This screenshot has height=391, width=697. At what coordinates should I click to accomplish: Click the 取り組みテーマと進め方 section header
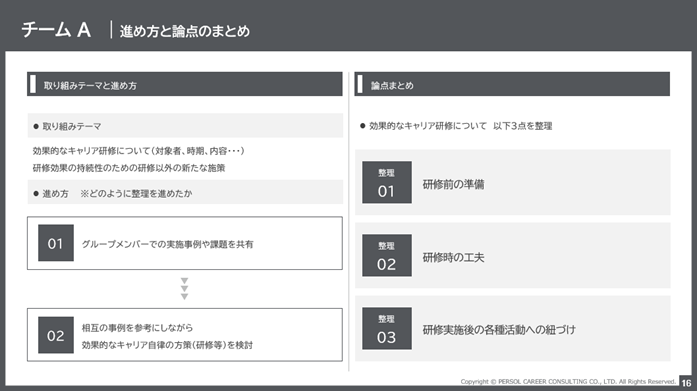pyautogui.click(x=184, y=84)
